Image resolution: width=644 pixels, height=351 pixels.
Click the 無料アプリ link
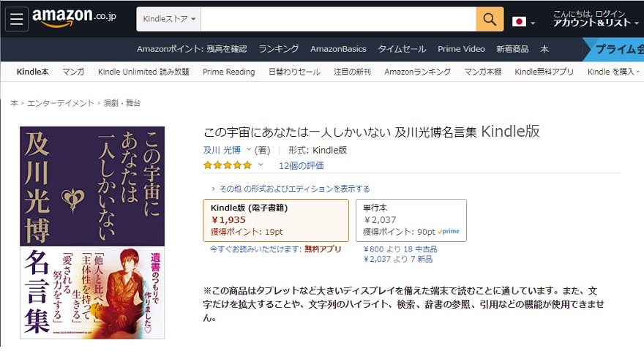(323, 249)
